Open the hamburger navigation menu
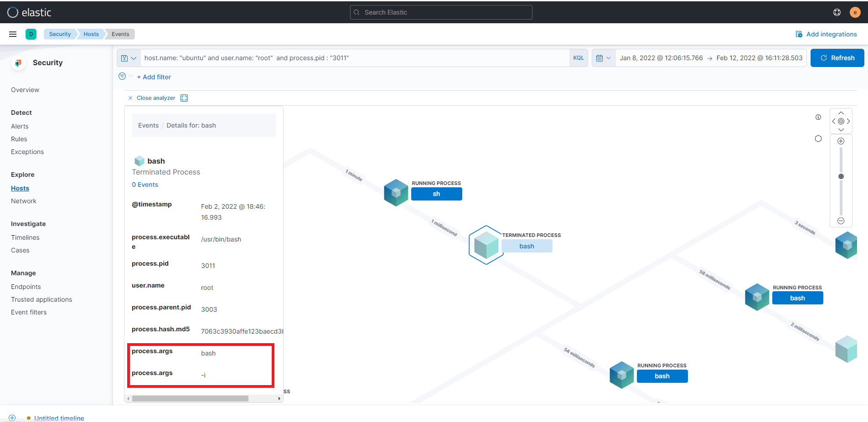Viewport: 868px width, 422px height. (13, 34)
